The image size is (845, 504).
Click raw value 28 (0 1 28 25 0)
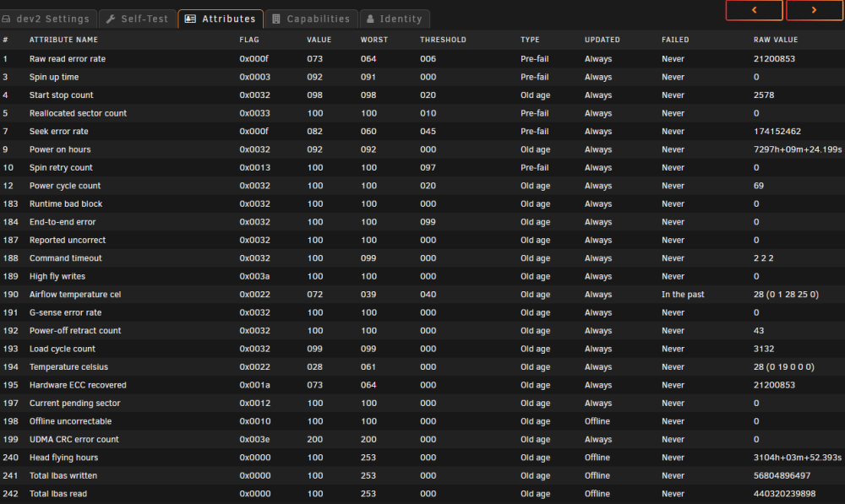[x=786, y=295]
